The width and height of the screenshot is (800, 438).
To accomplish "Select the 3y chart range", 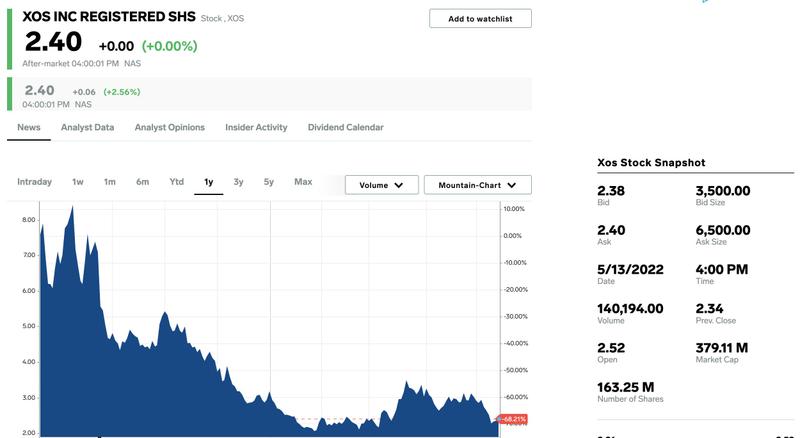I will [238, 182].
